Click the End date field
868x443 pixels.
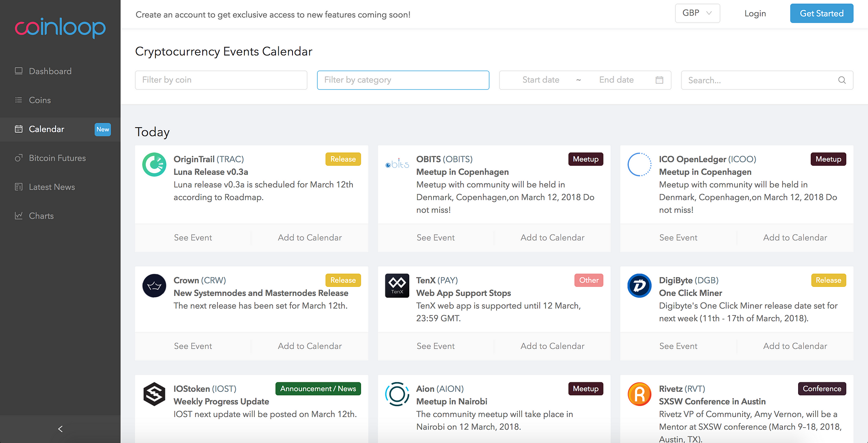616,80
